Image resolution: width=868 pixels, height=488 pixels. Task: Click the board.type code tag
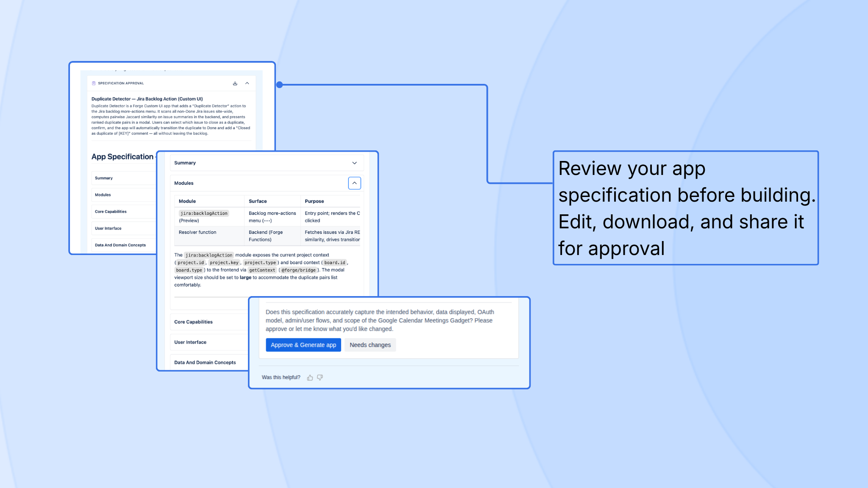189,270
